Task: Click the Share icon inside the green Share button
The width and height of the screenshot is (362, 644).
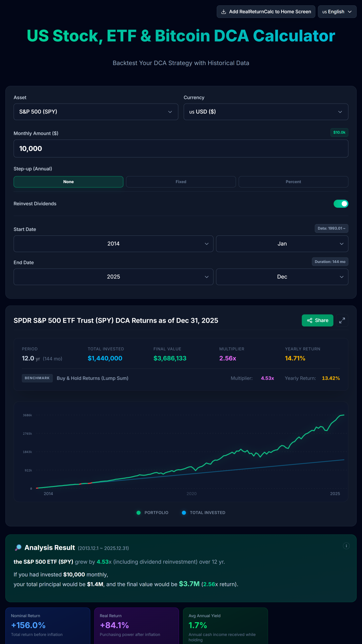Action: point(310,320)
